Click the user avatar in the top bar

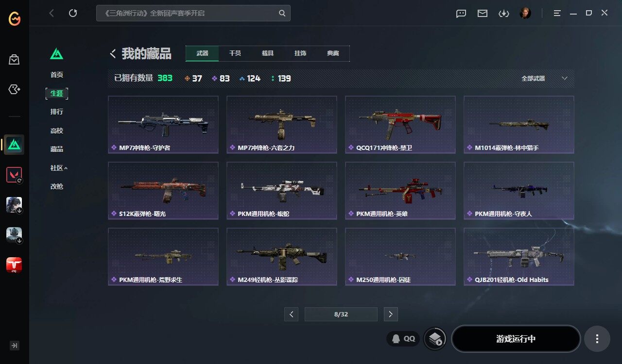click(x=525, y=13)
